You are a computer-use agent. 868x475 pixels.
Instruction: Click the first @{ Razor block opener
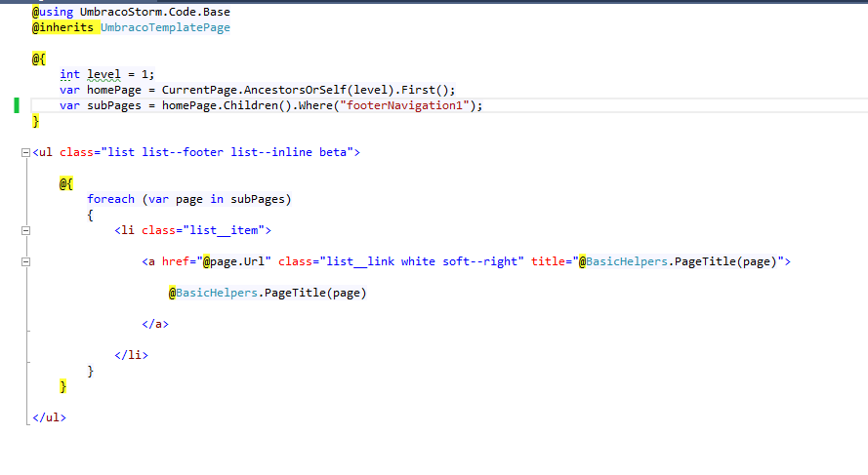point(39,59)
